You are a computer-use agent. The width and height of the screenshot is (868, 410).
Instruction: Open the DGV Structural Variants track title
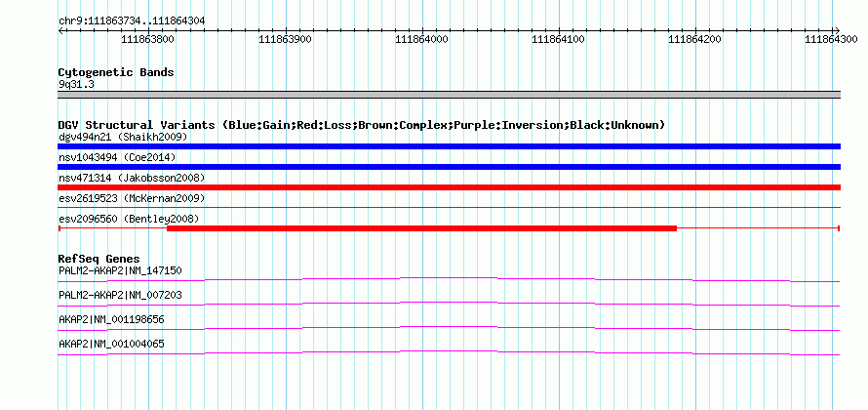coord(362,125)
